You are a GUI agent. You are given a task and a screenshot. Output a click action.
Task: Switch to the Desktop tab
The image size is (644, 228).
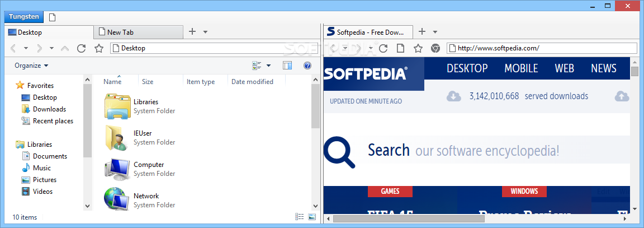coord(49,32)
